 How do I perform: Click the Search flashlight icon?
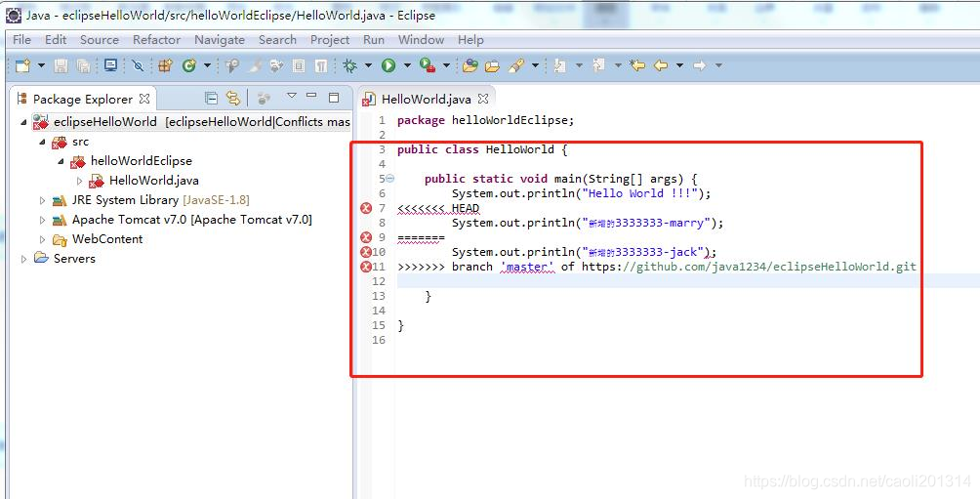(516, 65)
